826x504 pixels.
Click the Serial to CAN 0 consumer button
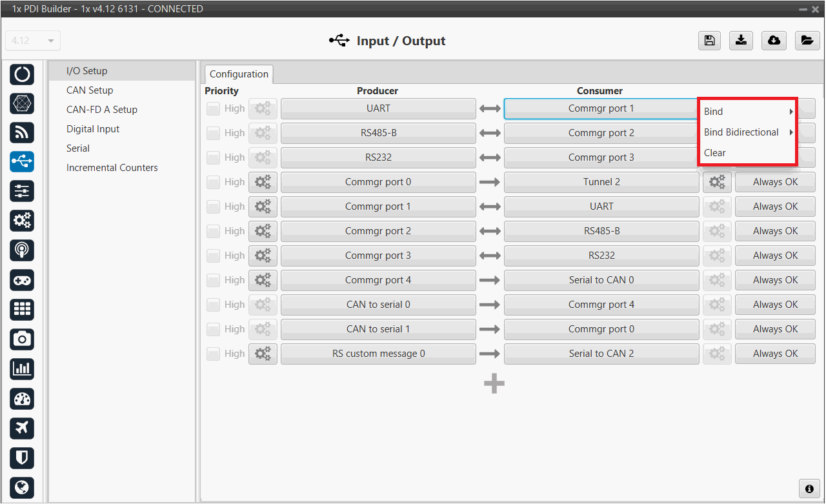[601, 280]
